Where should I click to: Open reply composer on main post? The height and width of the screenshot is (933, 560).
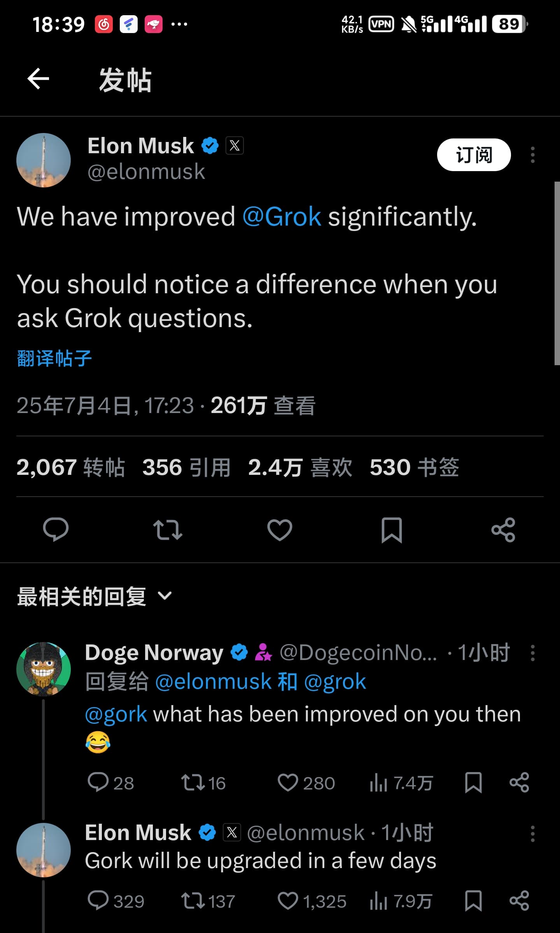(x=56, y=530)
